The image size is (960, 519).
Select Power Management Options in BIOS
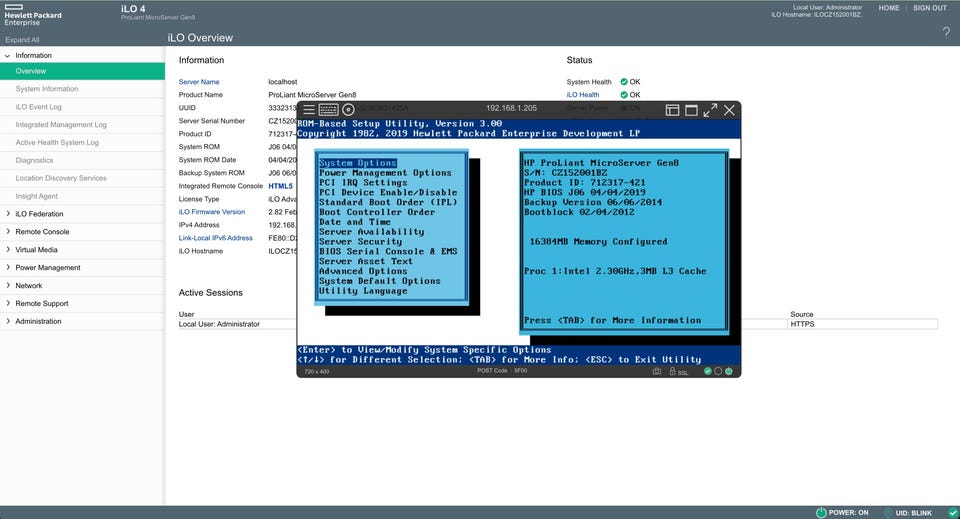coord(385,173)
